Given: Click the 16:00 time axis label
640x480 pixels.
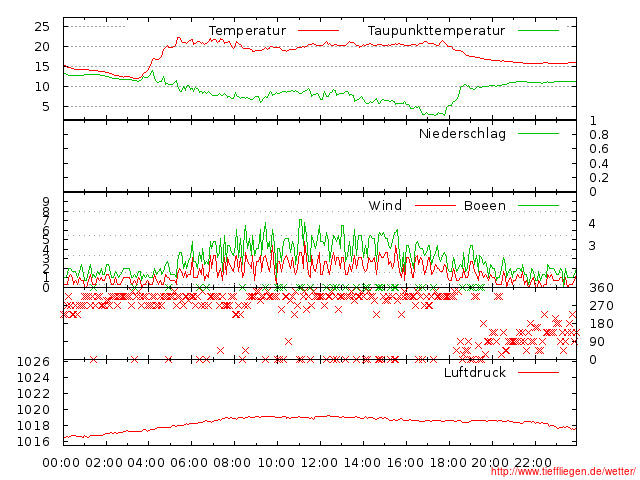Looking at the screenshot, I should pos(404,462).
